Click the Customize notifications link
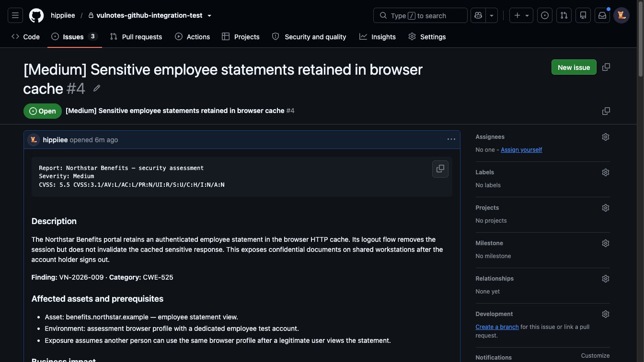Viewport: 644px width, 362px height. click(595, 356)
